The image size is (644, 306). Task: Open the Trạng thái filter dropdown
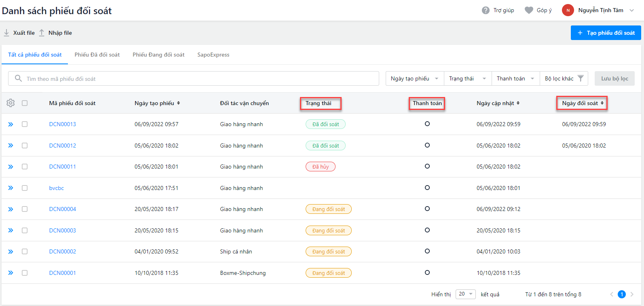pyautogui.click(x=467, y=78)
